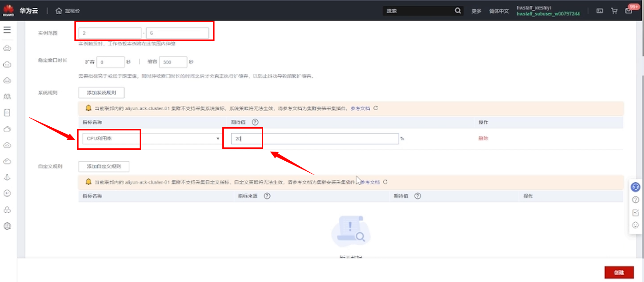644x282 pixels.
Task: Open the CLI console icon in the top bar
Action: 599,10
